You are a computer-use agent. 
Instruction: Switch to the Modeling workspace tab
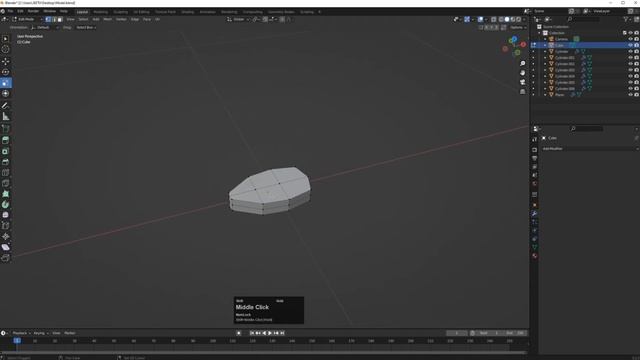tap(100, 12)
